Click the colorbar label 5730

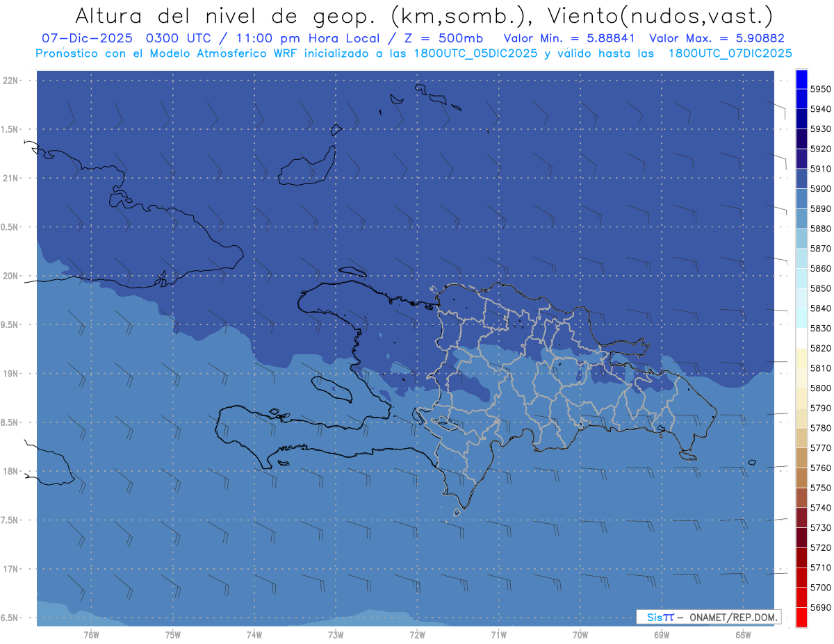(x=820, y=528)
